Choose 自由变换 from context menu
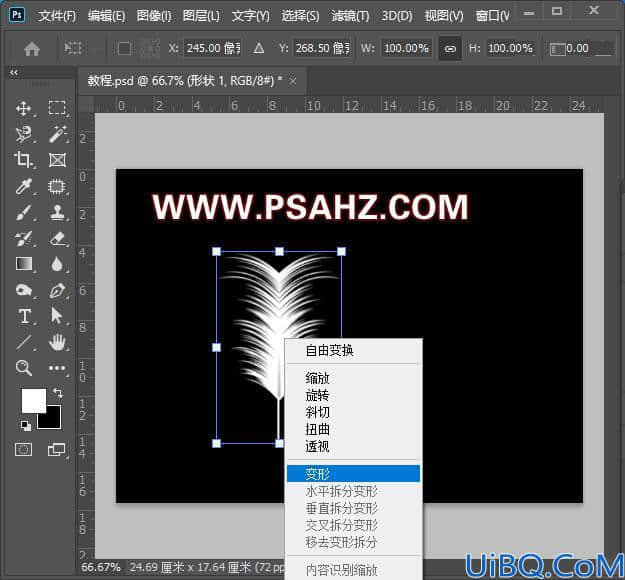Screen dimensions: 625x580 click(354, 351)
